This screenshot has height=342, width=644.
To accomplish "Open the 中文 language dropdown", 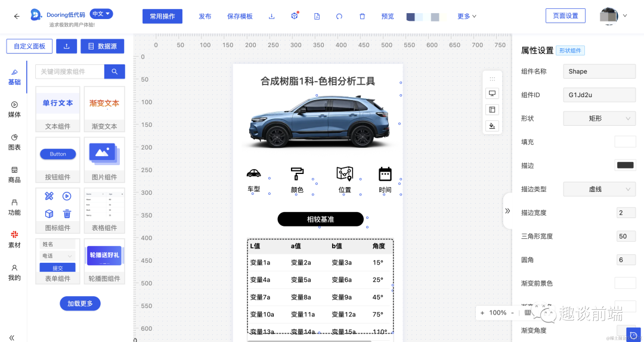I will pos(101,14).
